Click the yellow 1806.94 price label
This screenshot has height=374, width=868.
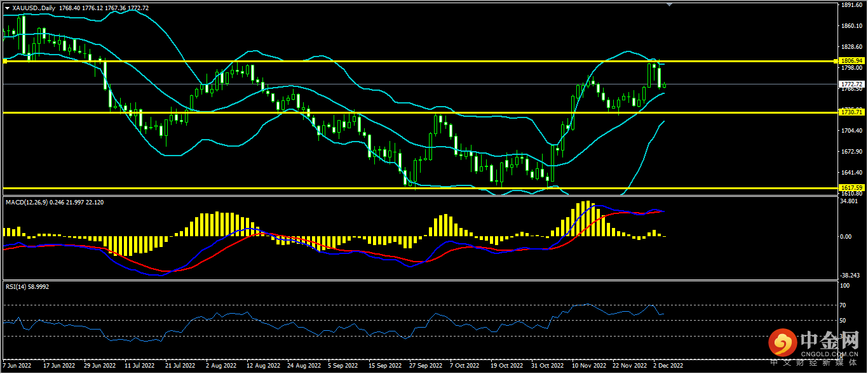pyautogui.click(x=850, y=60)
